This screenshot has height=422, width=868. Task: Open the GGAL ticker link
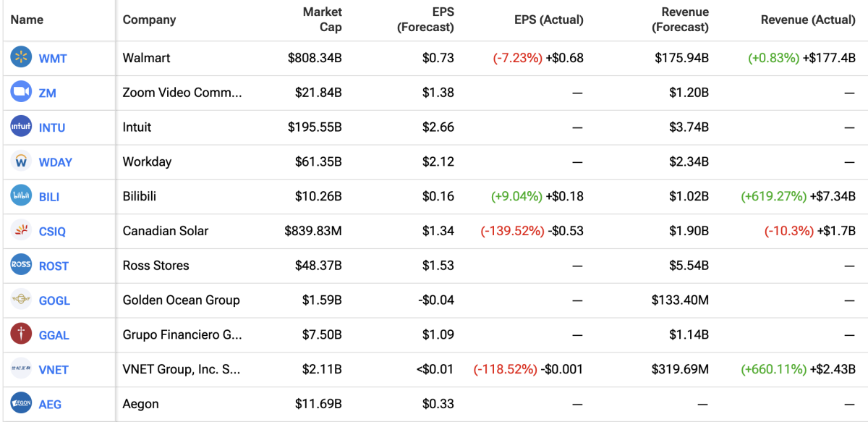[54, 335]
